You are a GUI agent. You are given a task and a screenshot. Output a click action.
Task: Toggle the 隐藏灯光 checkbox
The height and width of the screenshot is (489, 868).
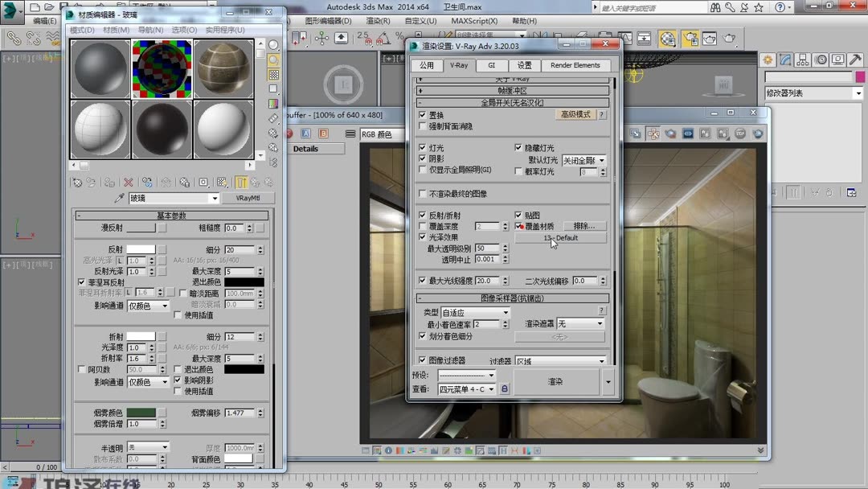point(518,147)
